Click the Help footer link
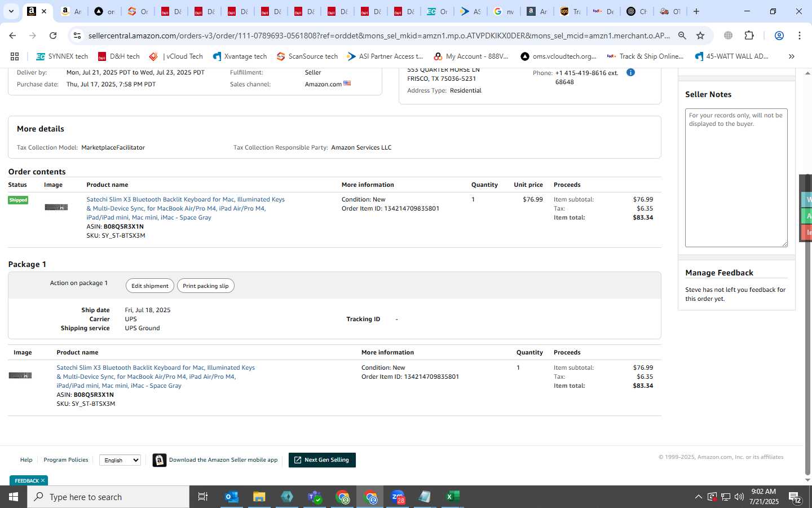 pos(27,460)
